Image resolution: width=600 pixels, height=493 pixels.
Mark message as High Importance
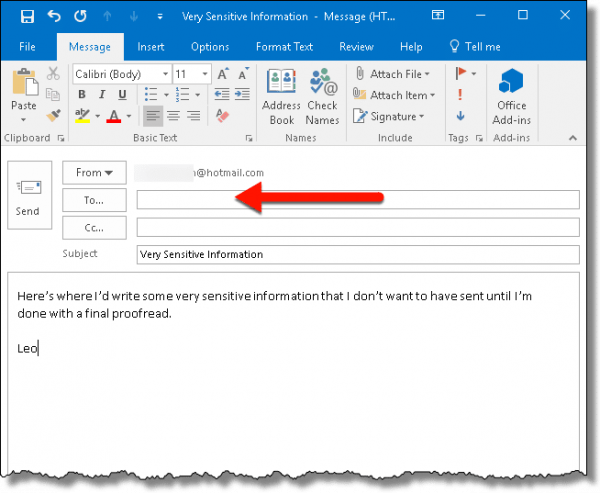pos(459,95)
